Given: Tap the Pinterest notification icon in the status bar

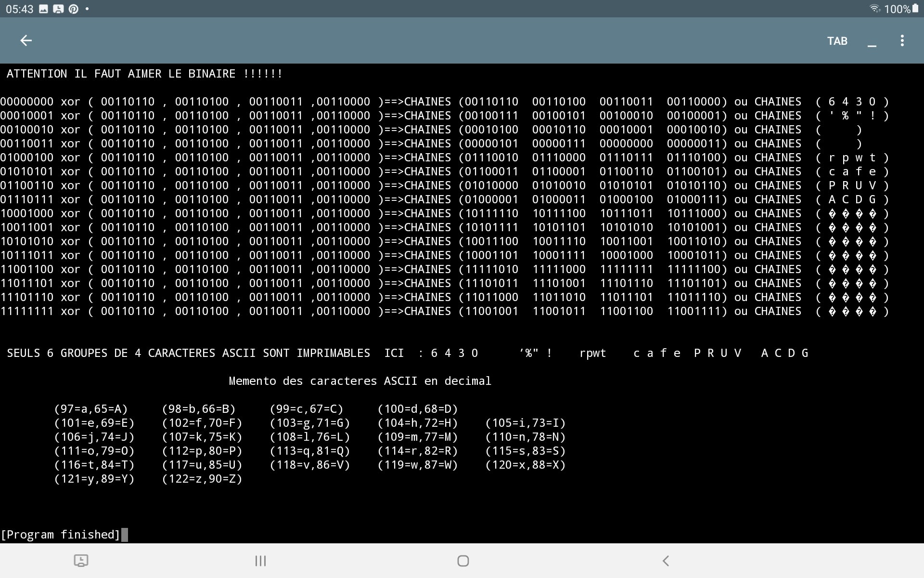Looking at the screenshot, I should tap(73, 9).
